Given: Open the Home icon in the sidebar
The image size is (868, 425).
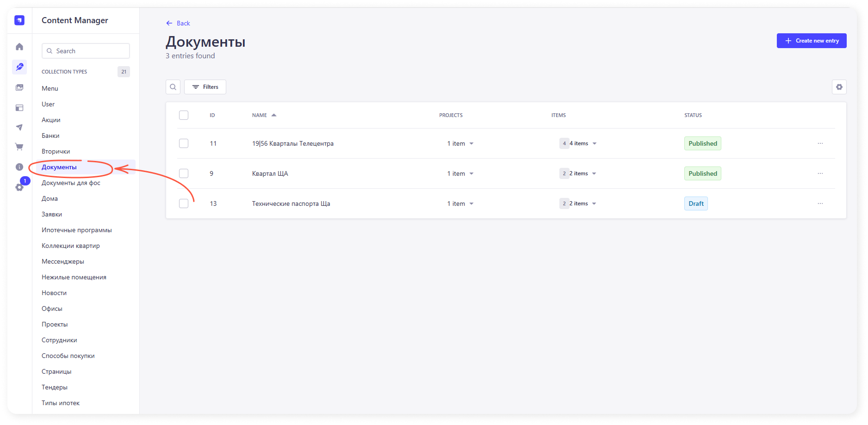Looking at the screenshot, I should pos(19,47).
